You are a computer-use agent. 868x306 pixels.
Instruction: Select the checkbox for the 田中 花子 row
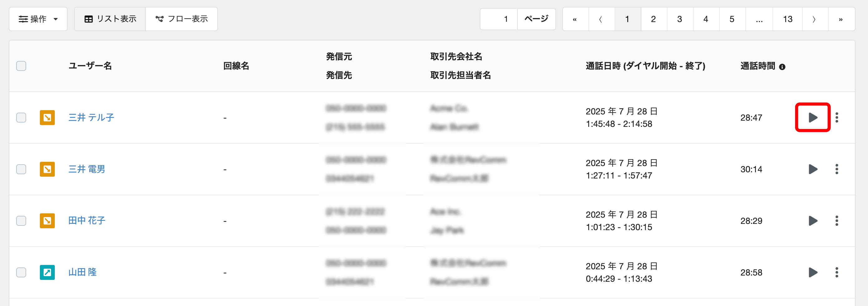pos(21,220)
